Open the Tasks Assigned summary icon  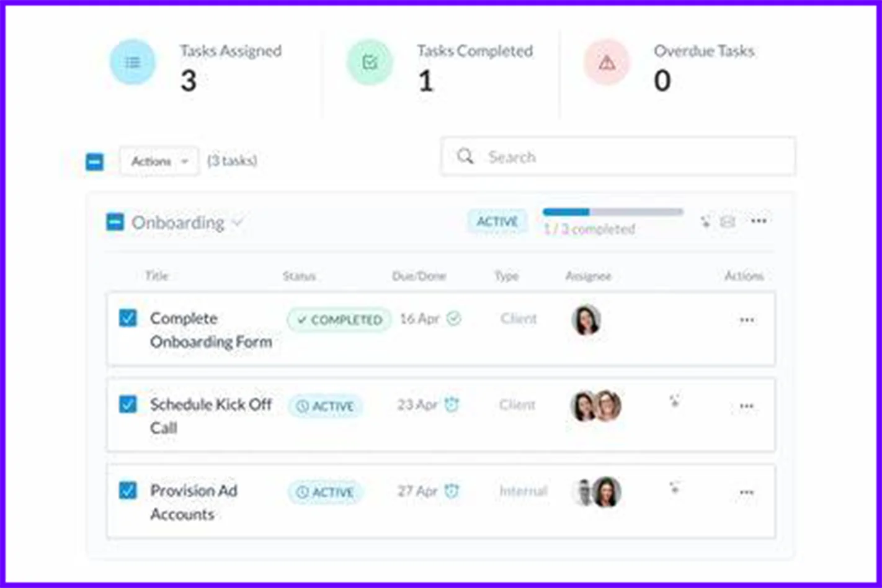132,62
